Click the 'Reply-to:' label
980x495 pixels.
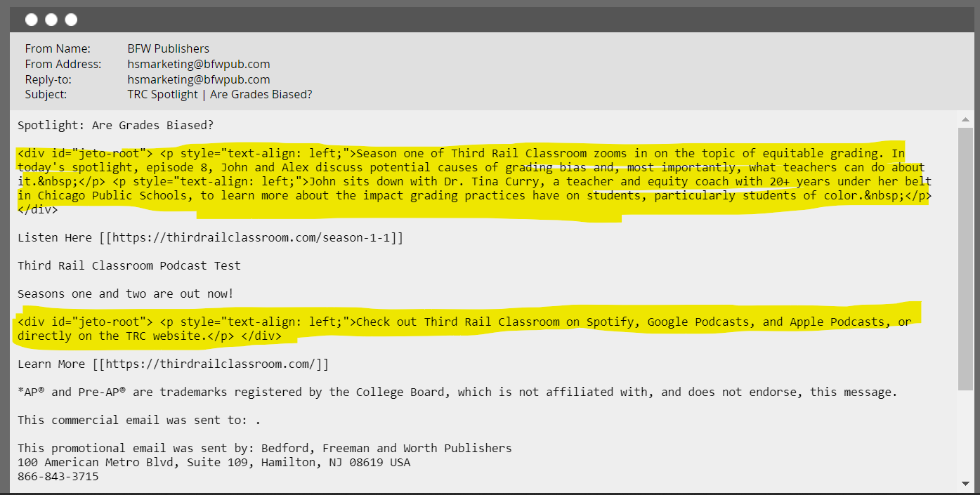(49, 79)
